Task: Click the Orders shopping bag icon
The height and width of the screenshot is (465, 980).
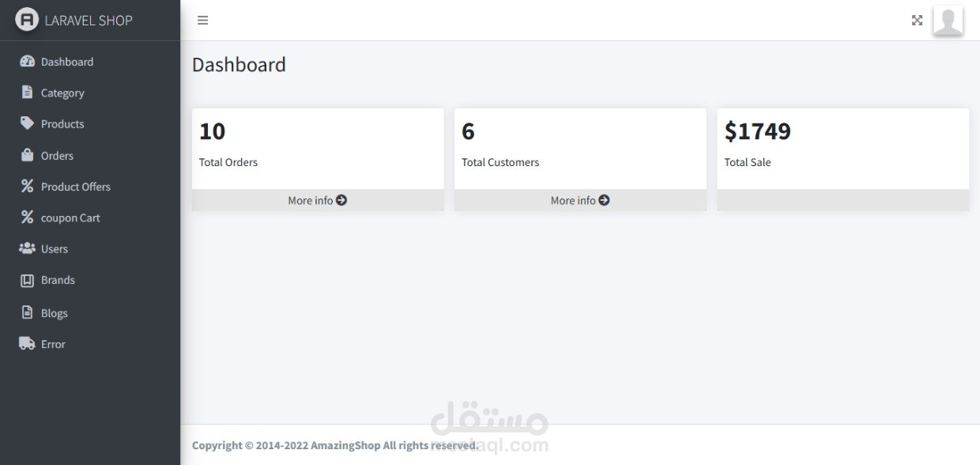Action: (x=28, y=155)
